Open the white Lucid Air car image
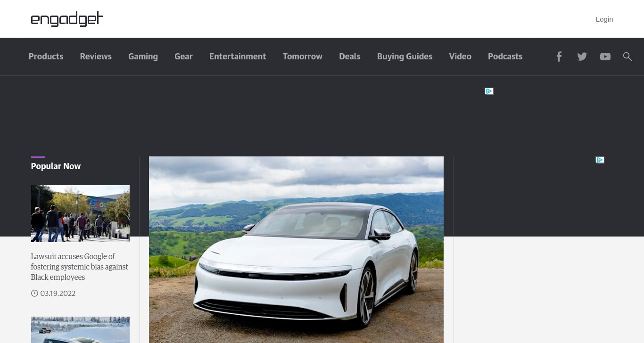Screen dimensions: 644x343 296,250
